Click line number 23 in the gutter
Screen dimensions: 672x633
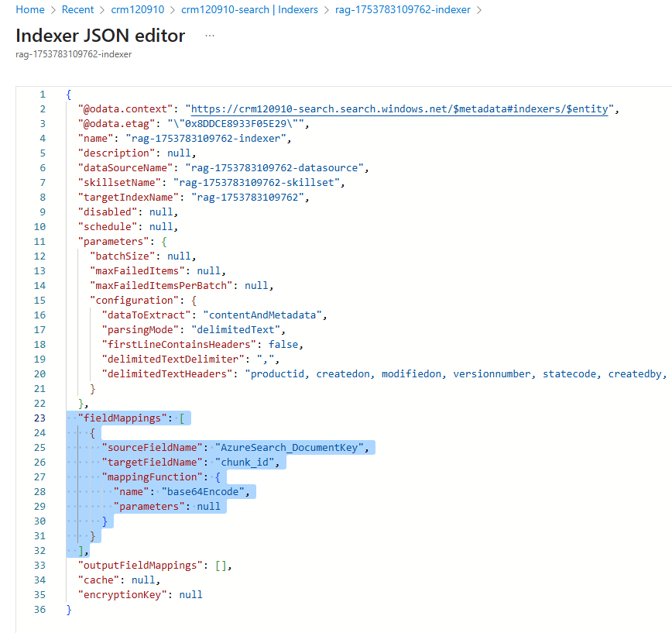click(39, 418)
